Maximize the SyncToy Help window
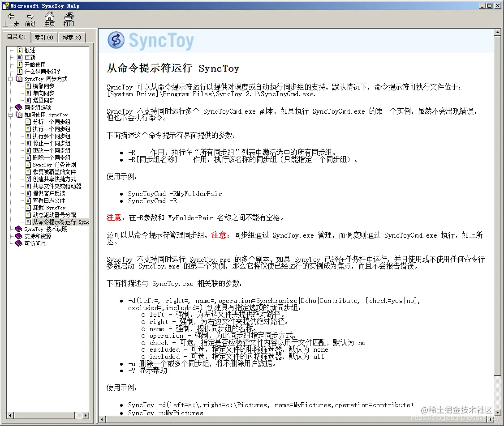This screenshot has width=504, height=426. pos(489,5)
